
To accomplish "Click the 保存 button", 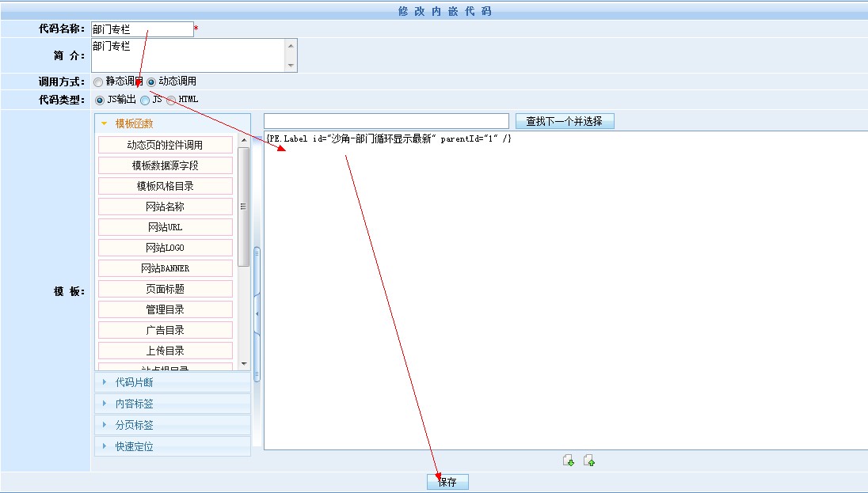I will tap(447, 482).
